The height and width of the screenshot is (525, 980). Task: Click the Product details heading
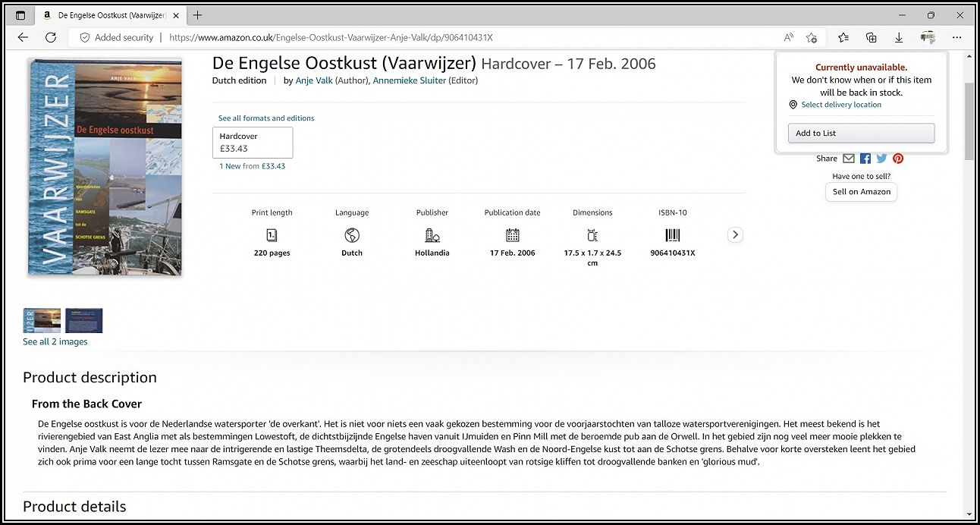click(x=74, y=507)
